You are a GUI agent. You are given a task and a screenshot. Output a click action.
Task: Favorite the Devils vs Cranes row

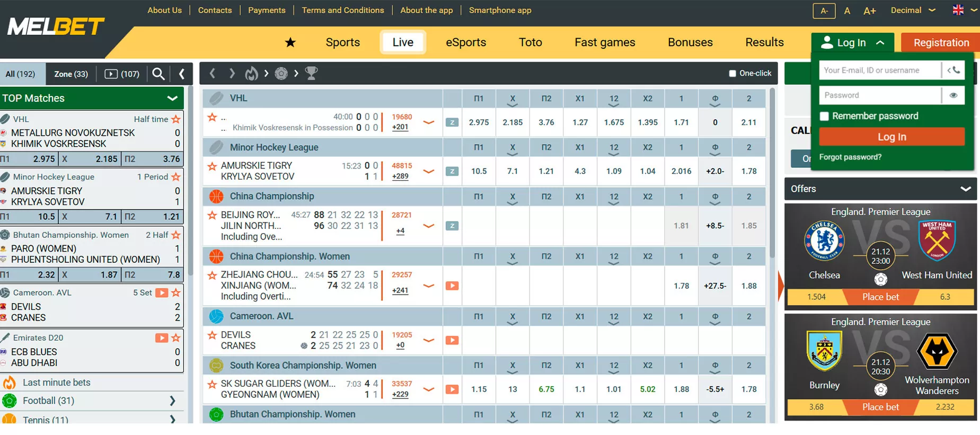[212, 335]
